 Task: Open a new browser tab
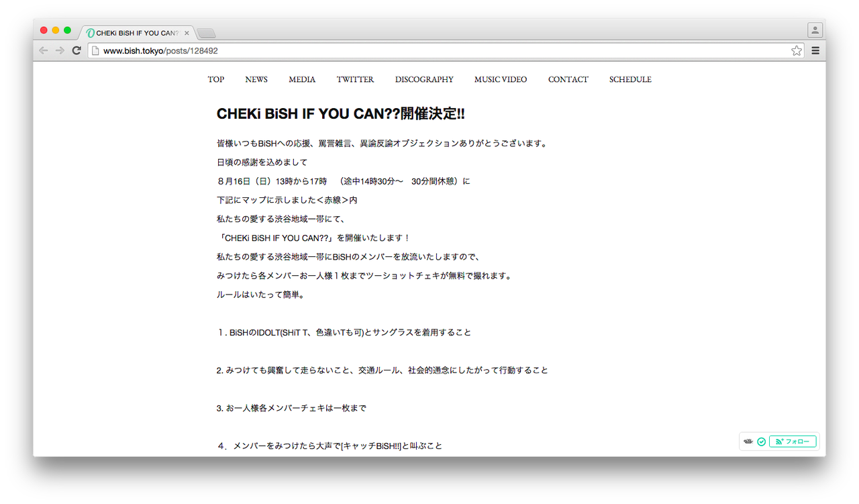coord(205,32)
